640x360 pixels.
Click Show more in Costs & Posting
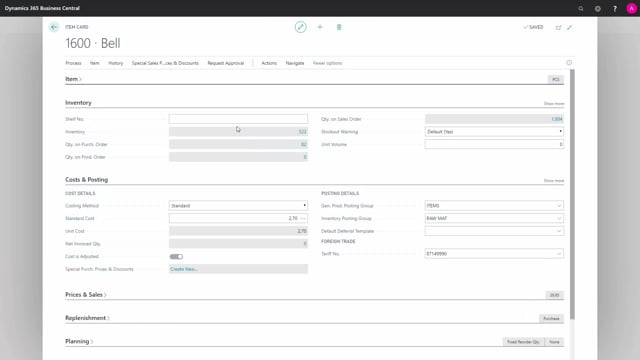click(553, 180)
